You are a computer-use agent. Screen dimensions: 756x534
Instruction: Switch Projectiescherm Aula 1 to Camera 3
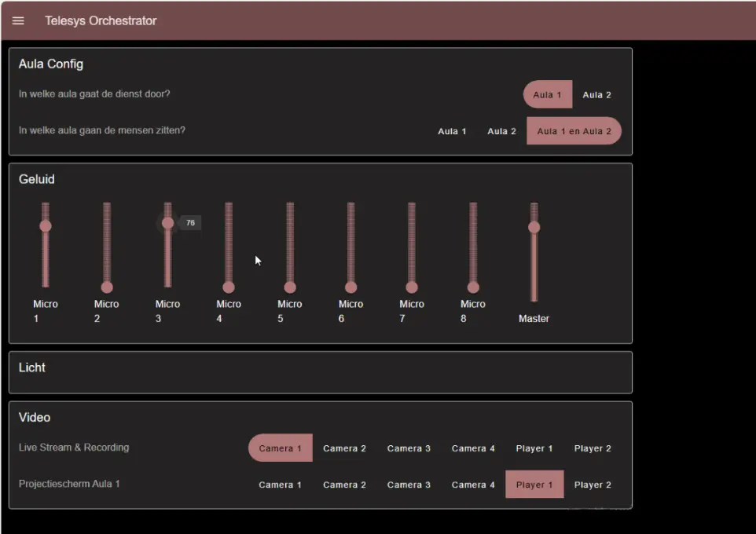(409, 485)
